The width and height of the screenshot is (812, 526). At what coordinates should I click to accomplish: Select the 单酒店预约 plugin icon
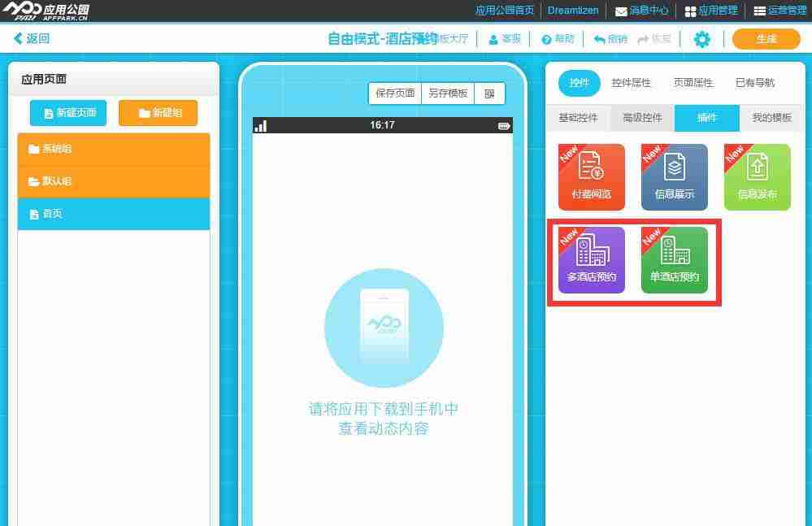click(x=674, y=260)
